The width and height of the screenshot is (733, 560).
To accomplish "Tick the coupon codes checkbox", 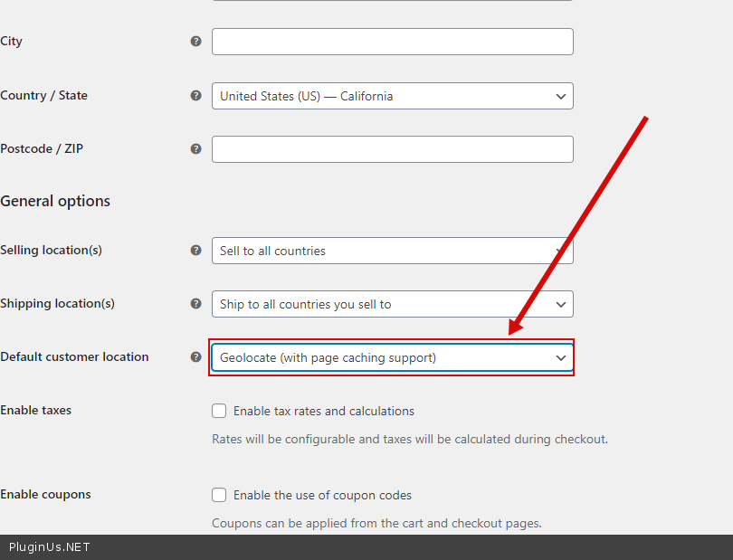I will pos(219,495).
